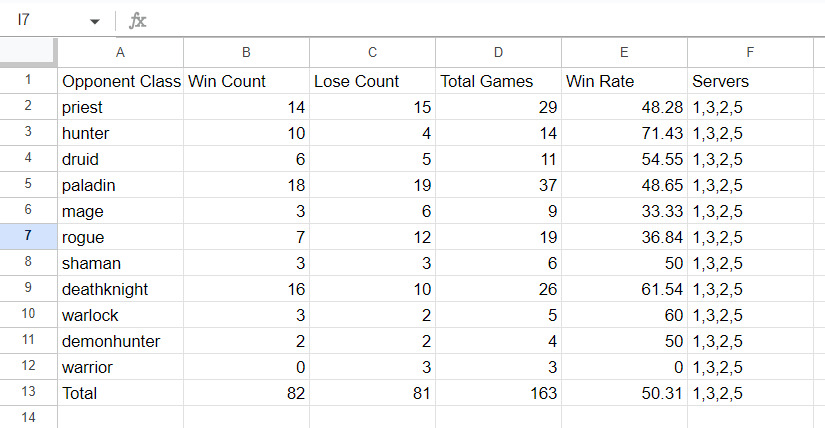Screen dimensions: 825x428
Task: Click hunter win rate cell 71.43
Action: 624,133
